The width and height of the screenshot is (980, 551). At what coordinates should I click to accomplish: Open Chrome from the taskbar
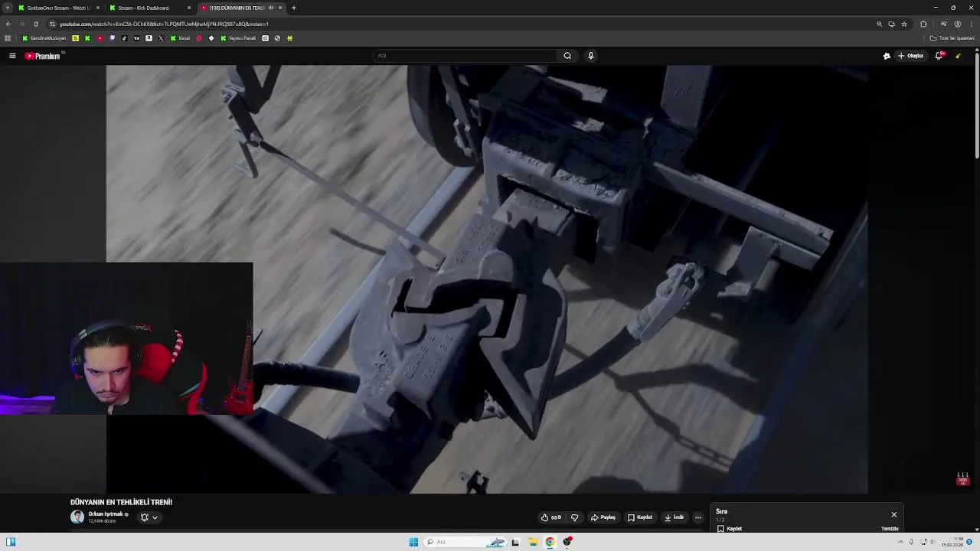(x=550, y=542)
